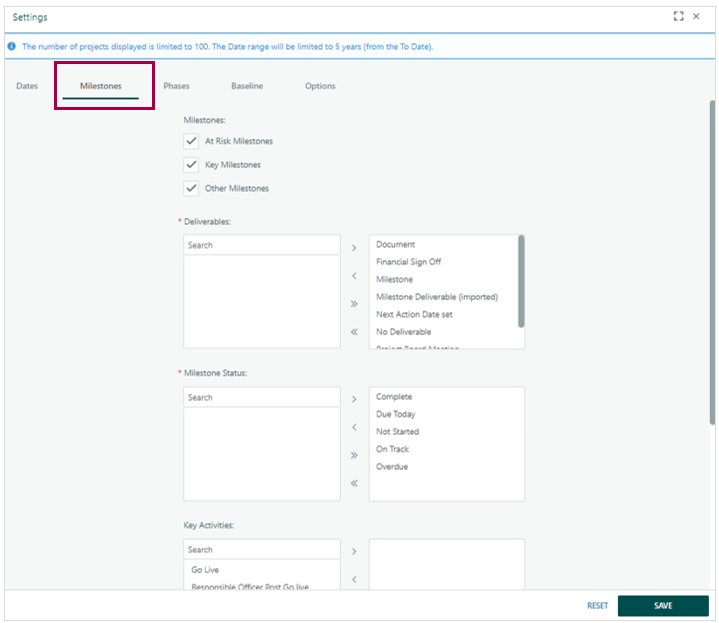
Task: Click the RESET button
Action: (x=597, y=606)
